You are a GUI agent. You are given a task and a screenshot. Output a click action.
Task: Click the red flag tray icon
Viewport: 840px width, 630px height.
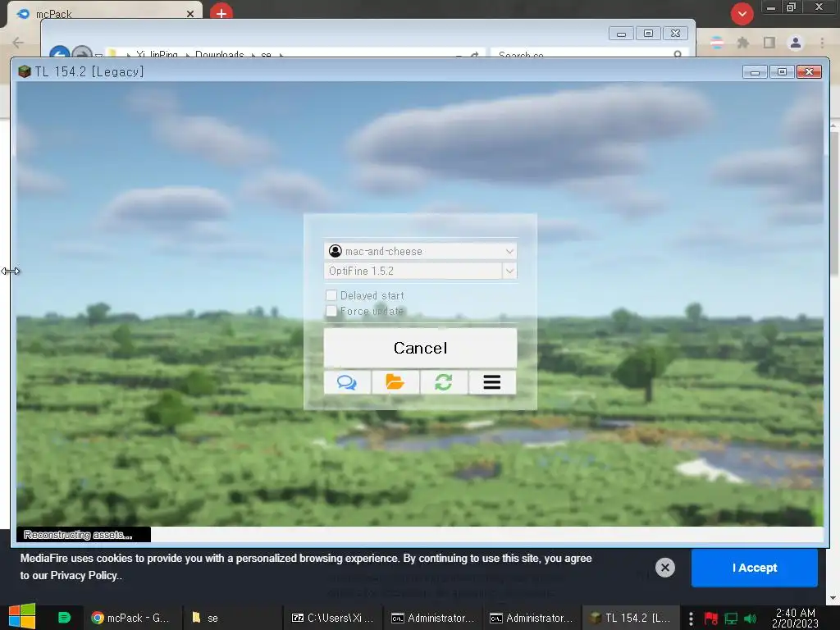(x=711, y=619)
